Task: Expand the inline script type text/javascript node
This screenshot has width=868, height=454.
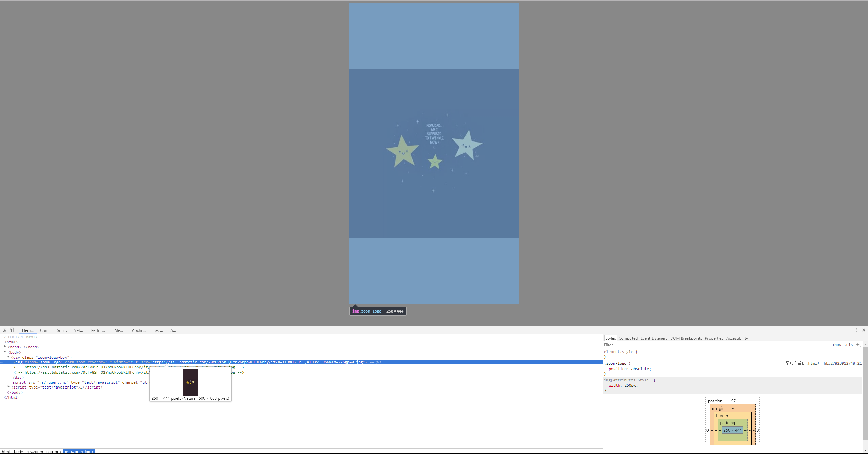Action: point(8,387)
